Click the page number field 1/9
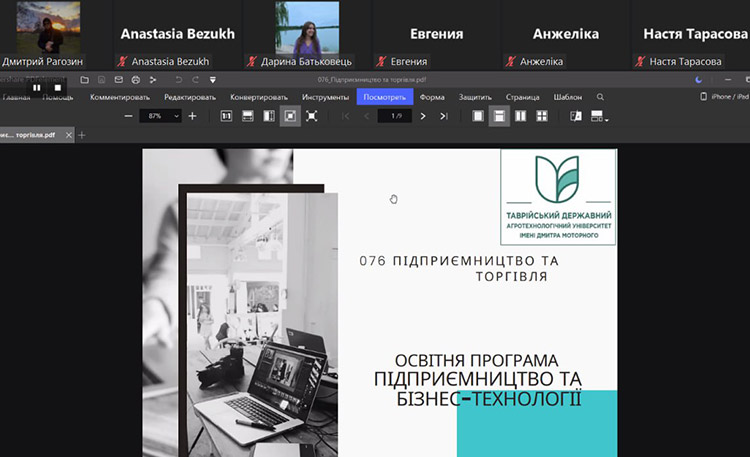750x457 pixels. [x=395, y=116]
